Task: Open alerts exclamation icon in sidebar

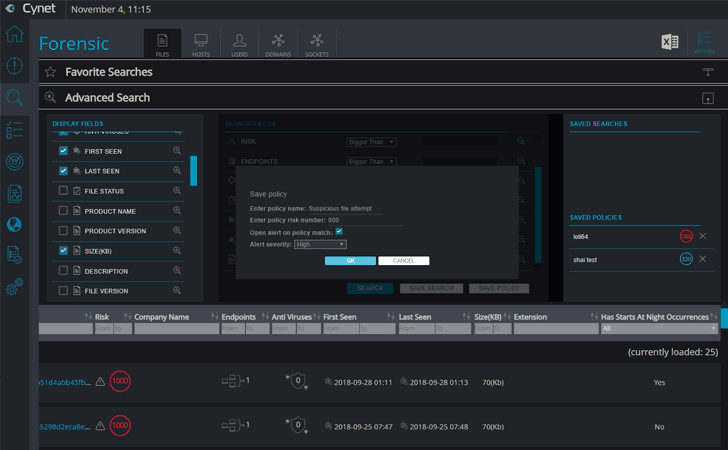Action: (x=14, y=65)
